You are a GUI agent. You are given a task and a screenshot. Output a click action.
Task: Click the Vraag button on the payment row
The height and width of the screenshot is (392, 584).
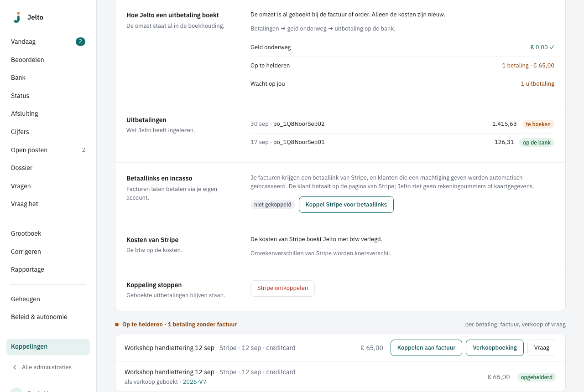click(x=542, y=348)
